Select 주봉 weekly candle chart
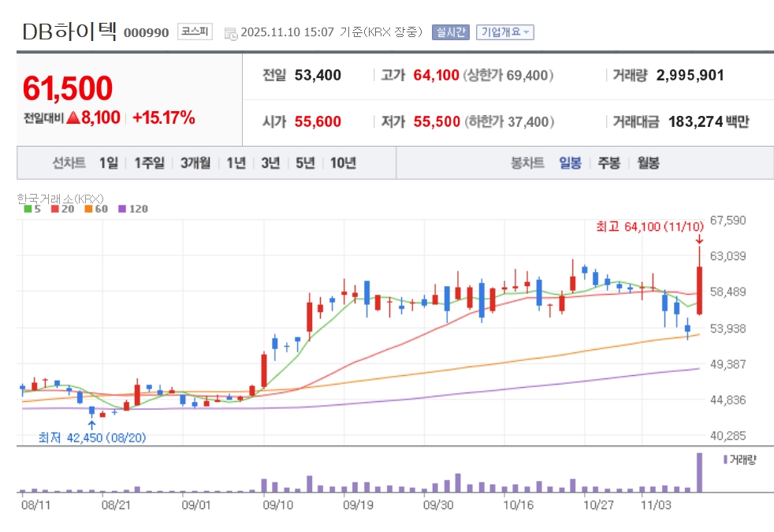The height and width of the screenshot is (532, 774). point(608,163)
